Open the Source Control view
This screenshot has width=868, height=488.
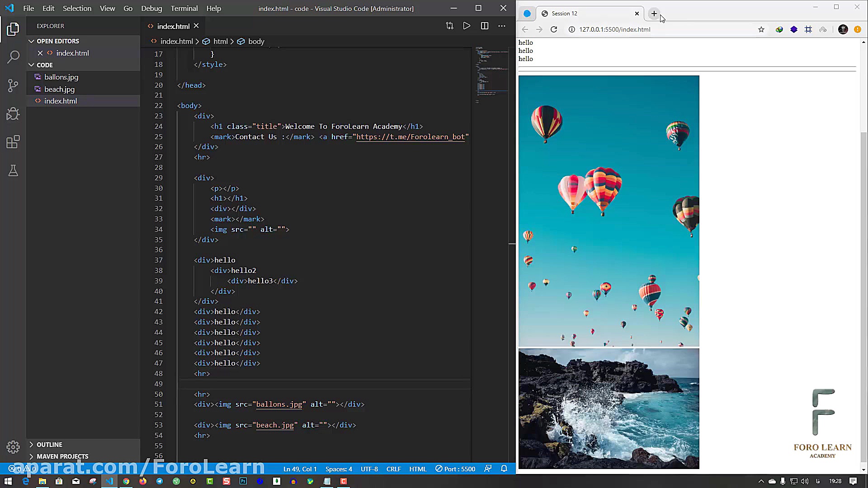(x=13, y=85)
